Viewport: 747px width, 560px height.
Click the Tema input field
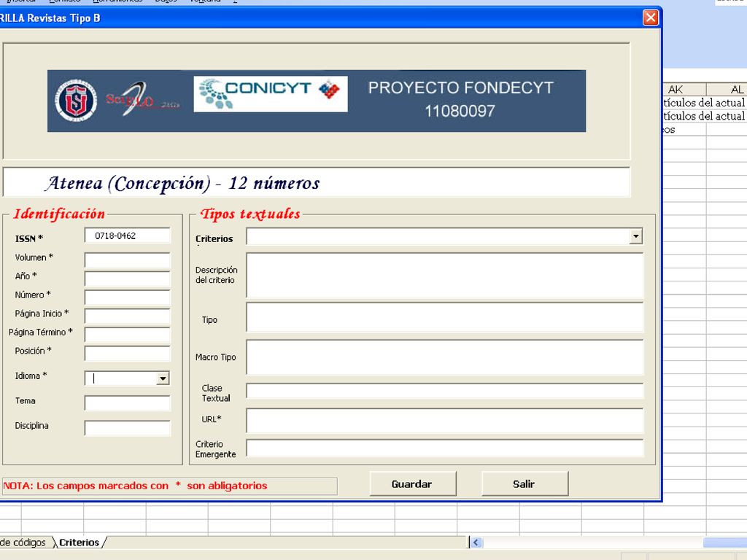point(127,402)
